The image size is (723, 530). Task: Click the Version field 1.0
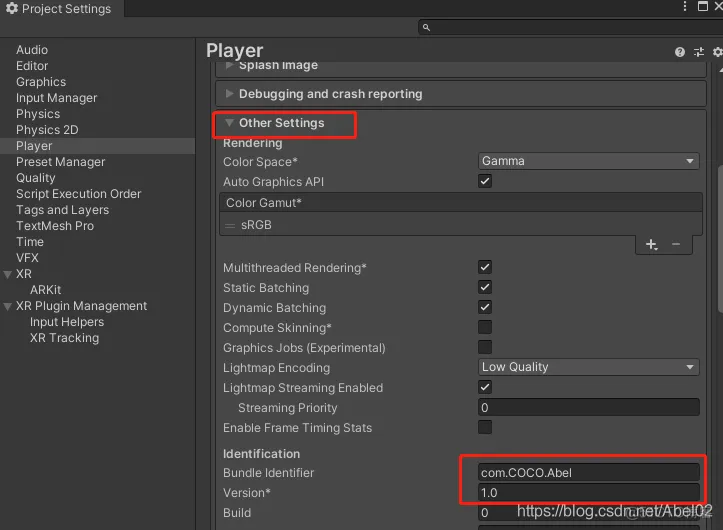pyautogui.click(x=588, y=493)
